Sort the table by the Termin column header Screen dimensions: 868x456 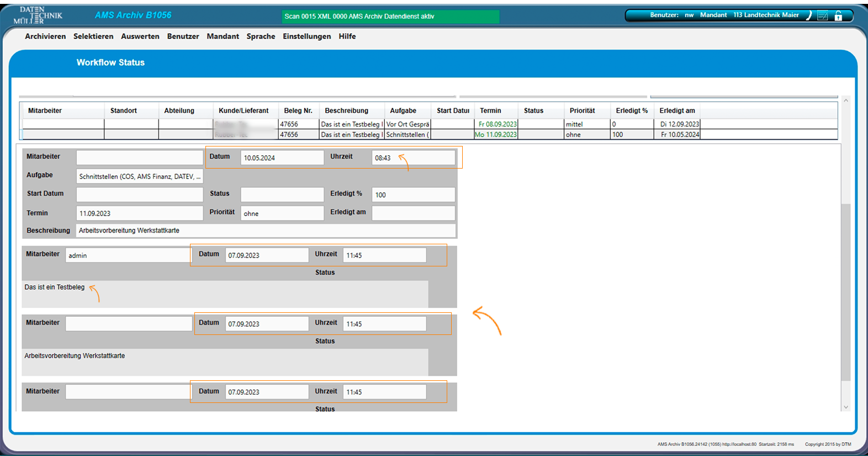(490, 111)
